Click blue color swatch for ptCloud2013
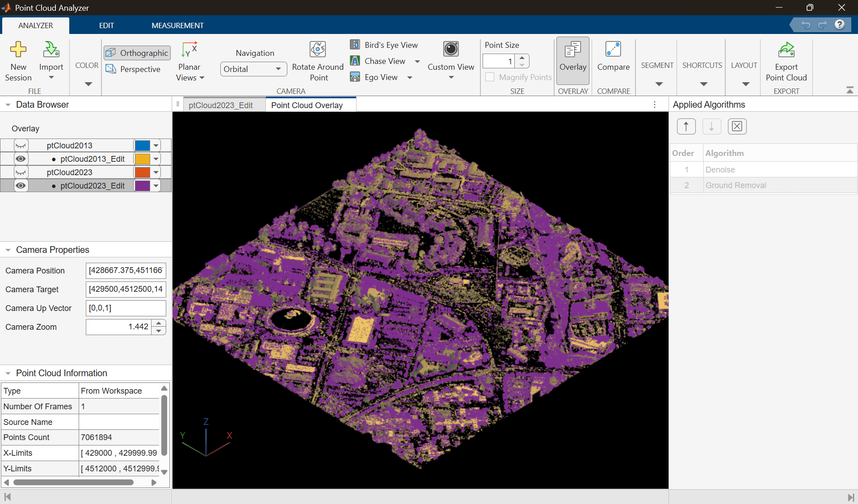Screen dimensions: 858x504 coord(143,145)
